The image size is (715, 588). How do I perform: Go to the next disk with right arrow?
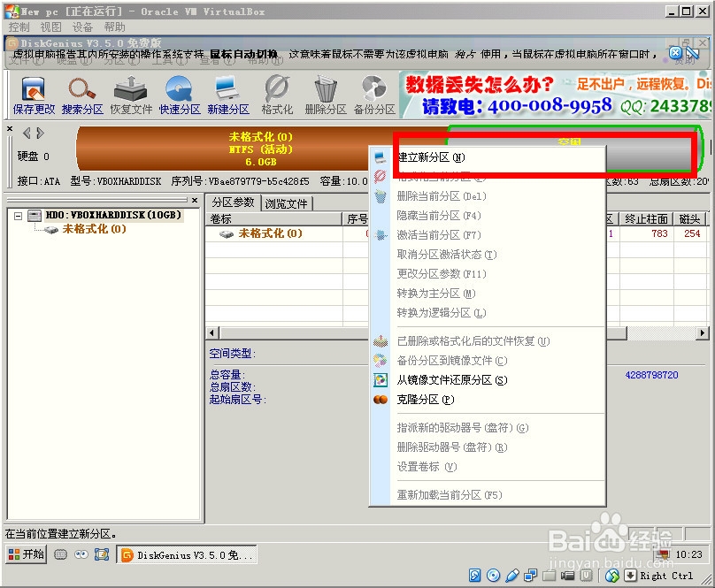pos(41,134)
